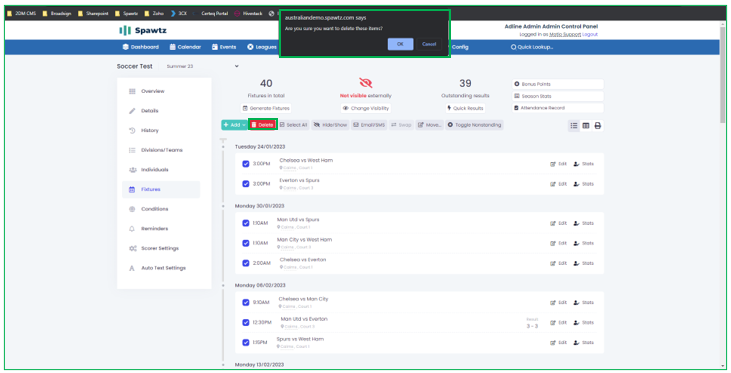
Task: Edit the Chelsea vs West Ham fixture
Action: [x=559, y=164]
